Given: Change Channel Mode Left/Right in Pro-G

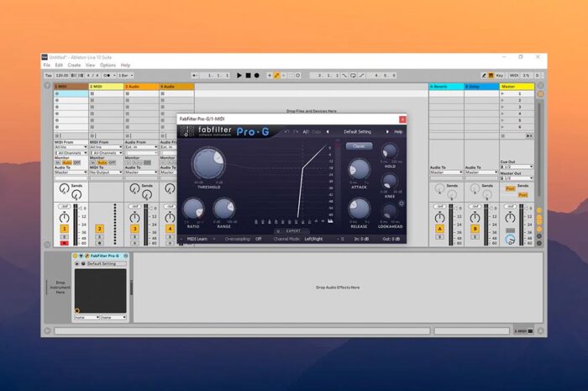Looking at the screenshot, I should (x=313, y=239).
